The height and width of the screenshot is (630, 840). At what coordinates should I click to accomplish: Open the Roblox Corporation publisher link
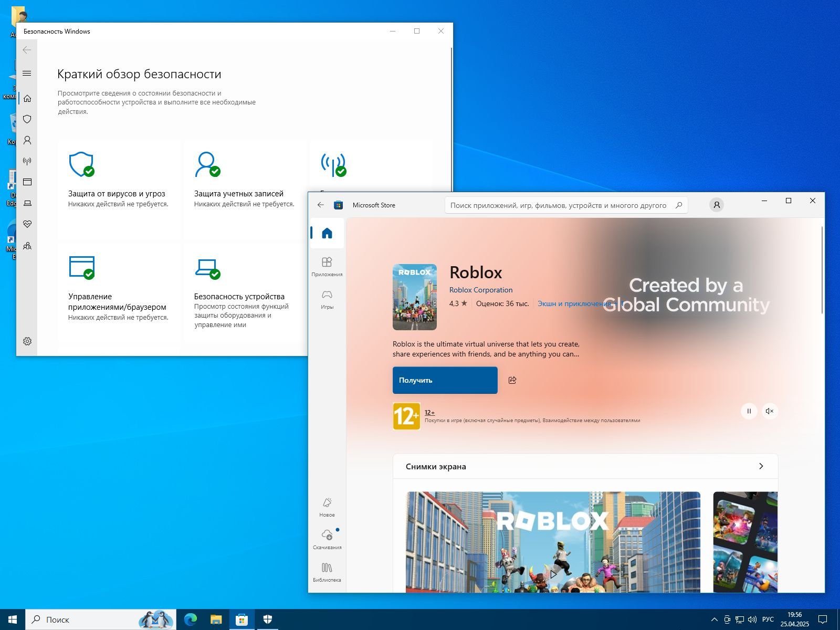click(481, 290)
